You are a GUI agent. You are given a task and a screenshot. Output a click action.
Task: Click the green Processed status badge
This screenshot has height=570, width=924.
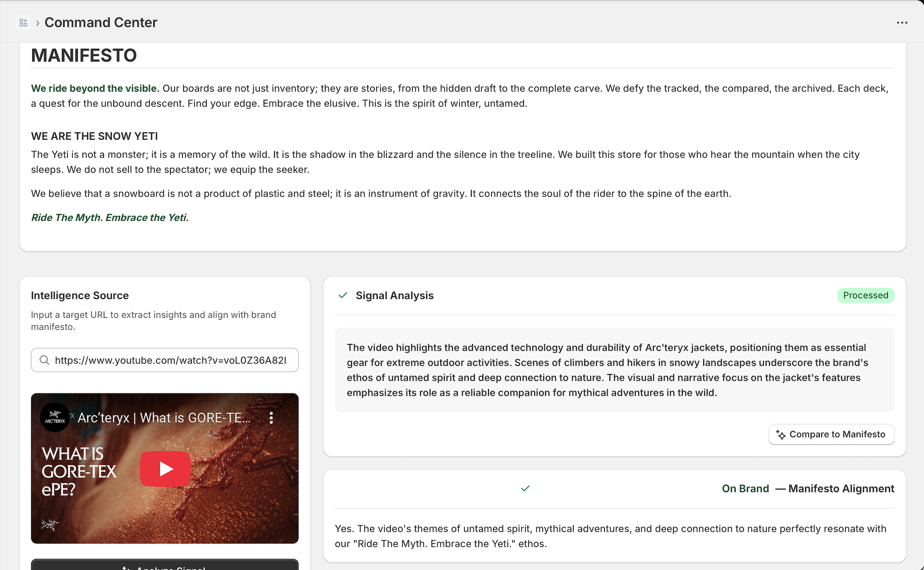pos(865,295)
